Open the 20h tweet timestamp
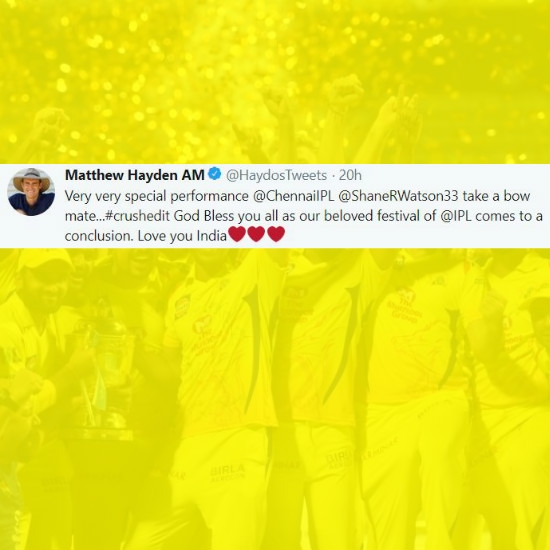The image size is (550, 550). pos(350,175)
